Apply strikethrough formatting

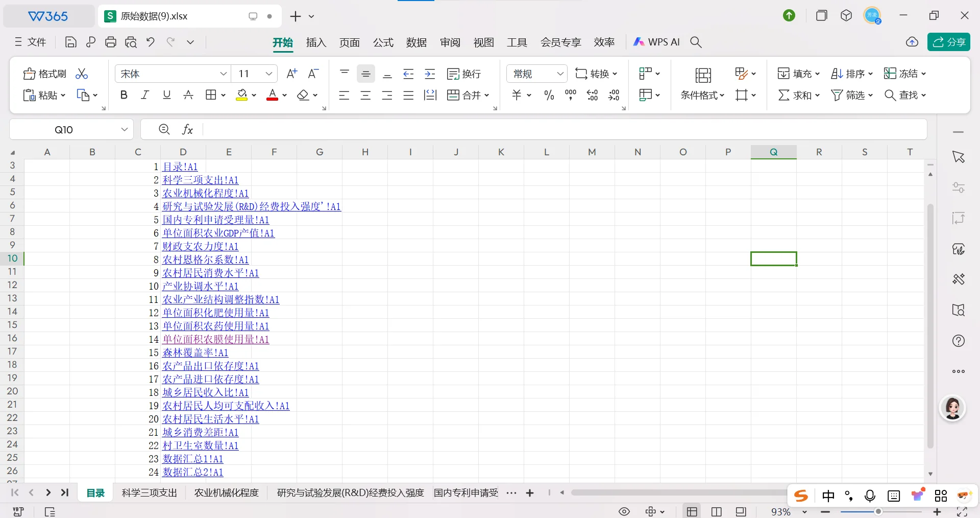188,95
